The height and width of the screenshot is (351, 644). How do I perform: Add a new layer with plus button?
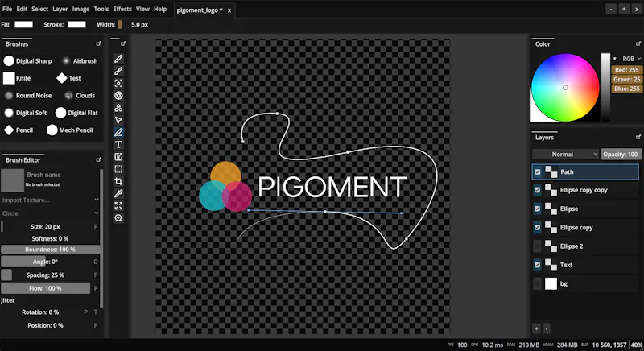point(536,328)
